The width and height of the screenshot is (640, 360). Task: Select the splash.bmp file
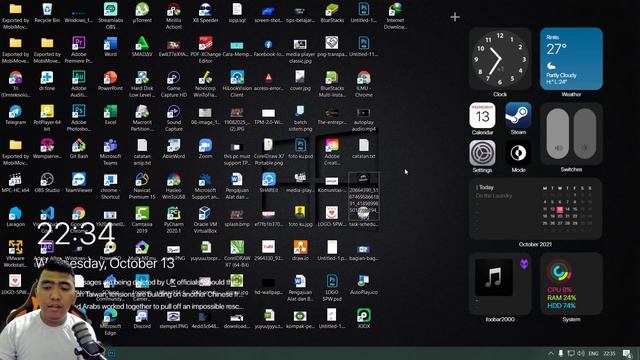[237, 216]
